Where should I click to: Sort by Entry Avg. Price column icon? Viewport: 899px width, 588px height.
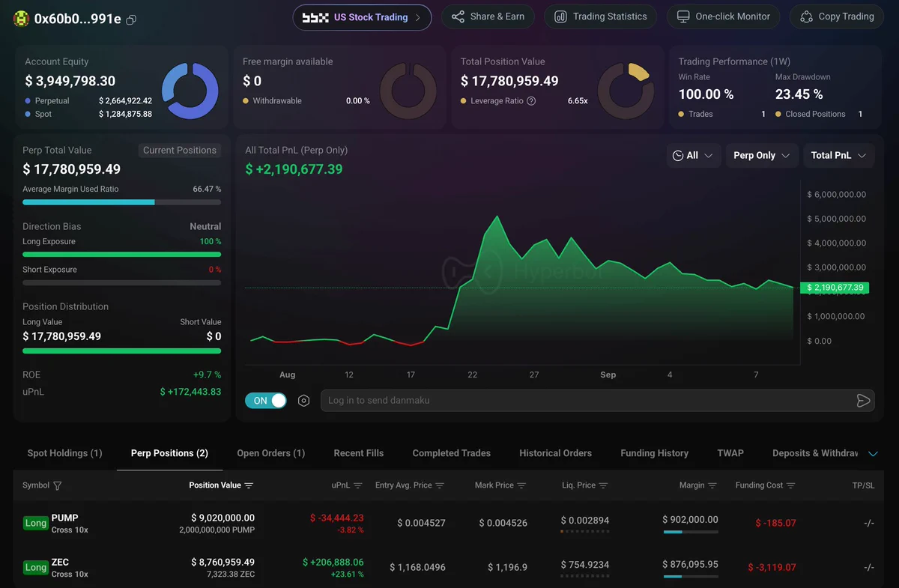tap(440, 485)
